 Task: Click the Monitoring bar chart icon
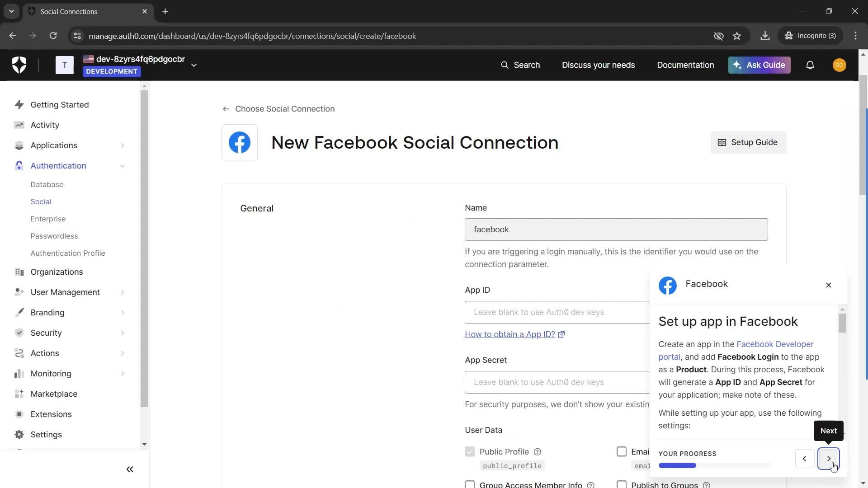coord(19,374)
